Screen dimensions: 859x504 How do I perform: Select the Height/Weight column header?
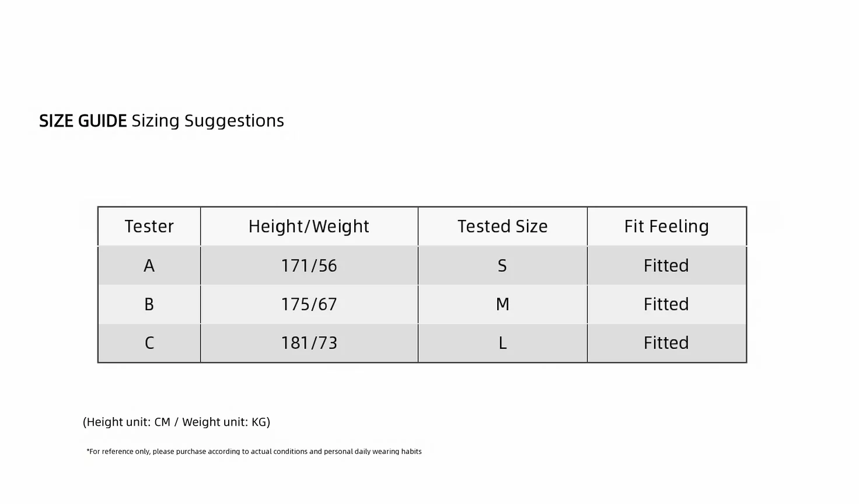point(309,226)
